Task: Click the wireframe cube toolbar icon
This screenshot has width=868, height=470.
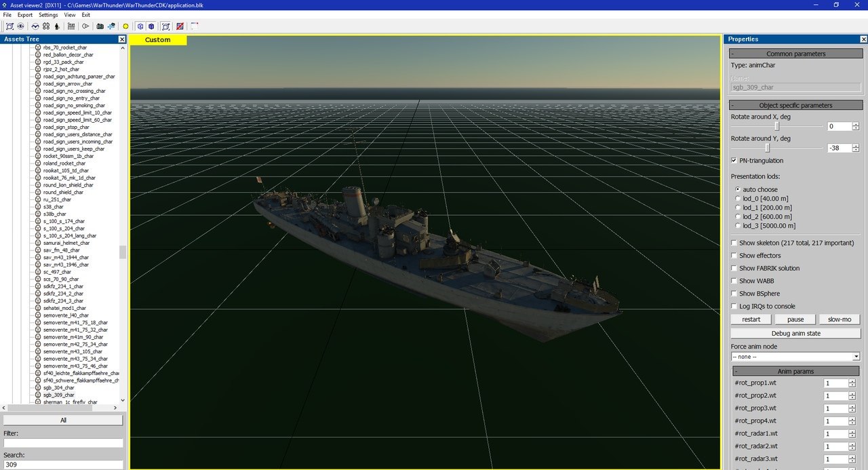Action: click(x=140, y=26)
